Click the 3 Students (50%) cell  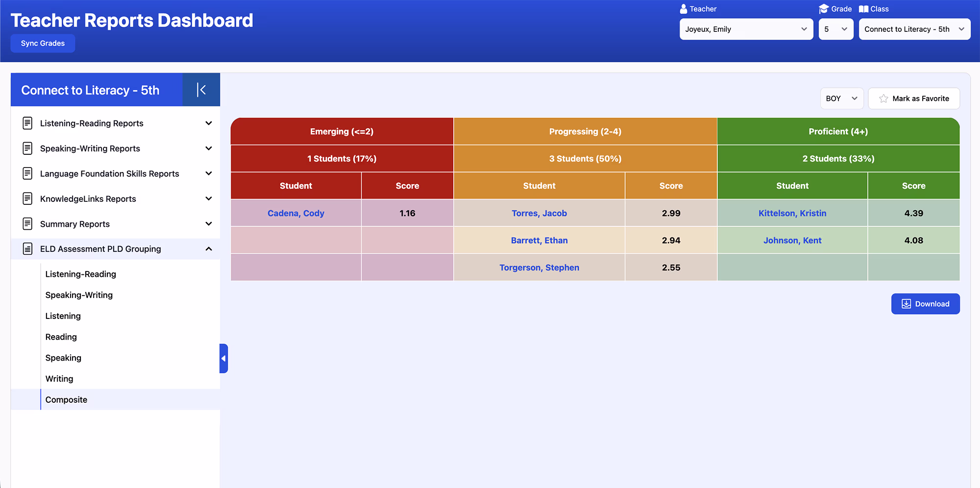pos(585,159)
